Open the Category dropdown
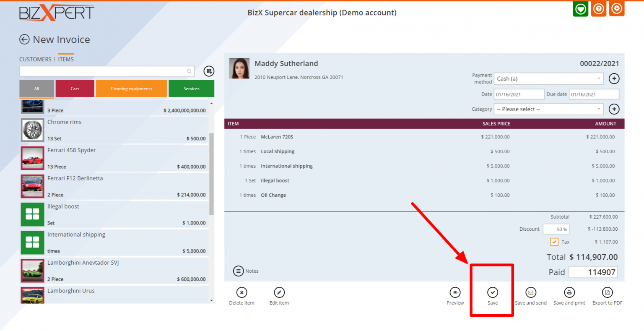The height and width of the screenshot is (331, 644). tap(548, 109)
